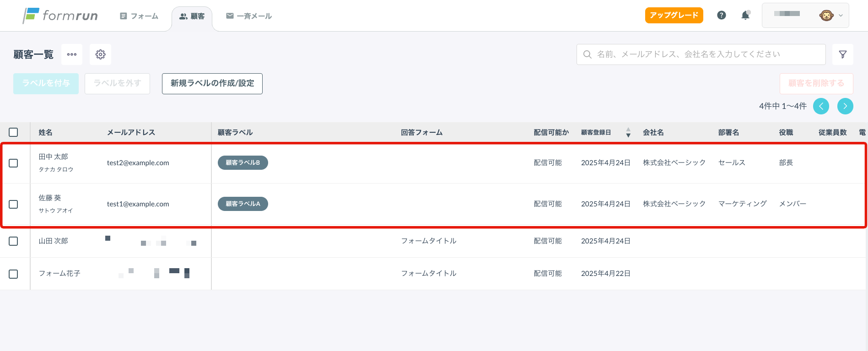The image size is (868, 351).
Task: Open customer list settings gear
Action: [x=101, y=54]
